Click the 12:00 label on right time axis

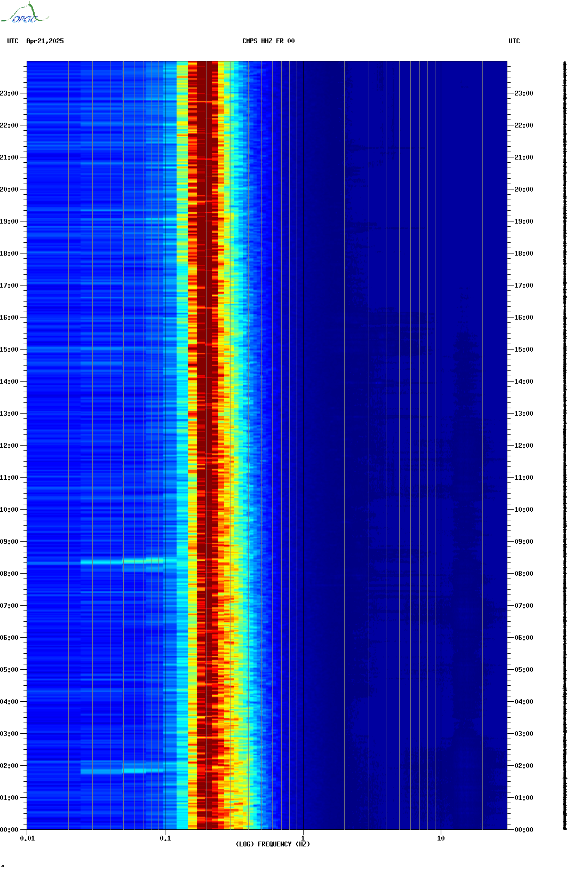[523, 446]
